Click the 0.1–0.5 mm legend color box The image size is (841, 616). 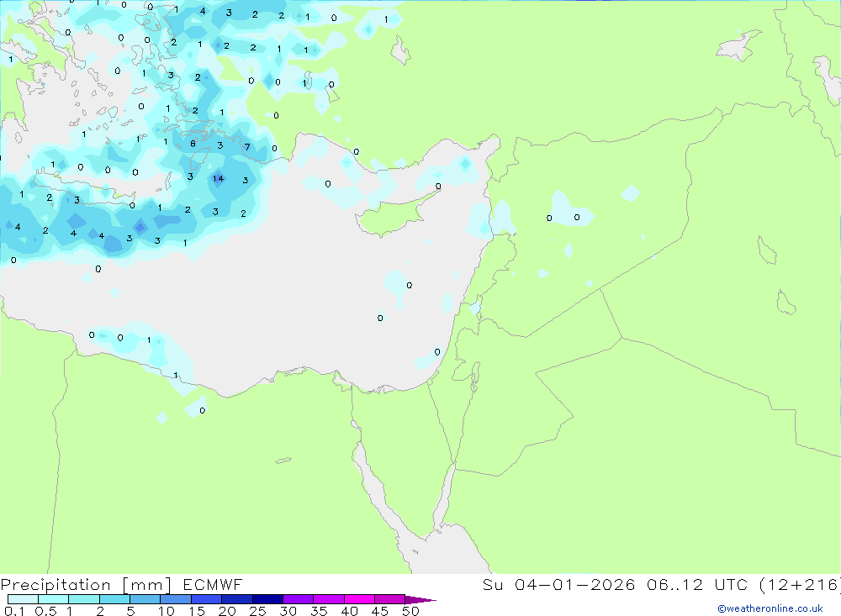coord(23,599)
